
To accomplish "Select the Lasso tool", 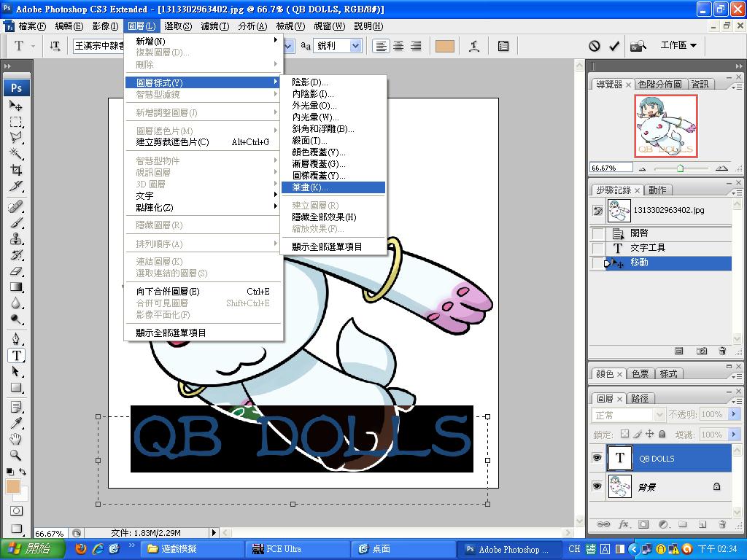I will 16,137.
